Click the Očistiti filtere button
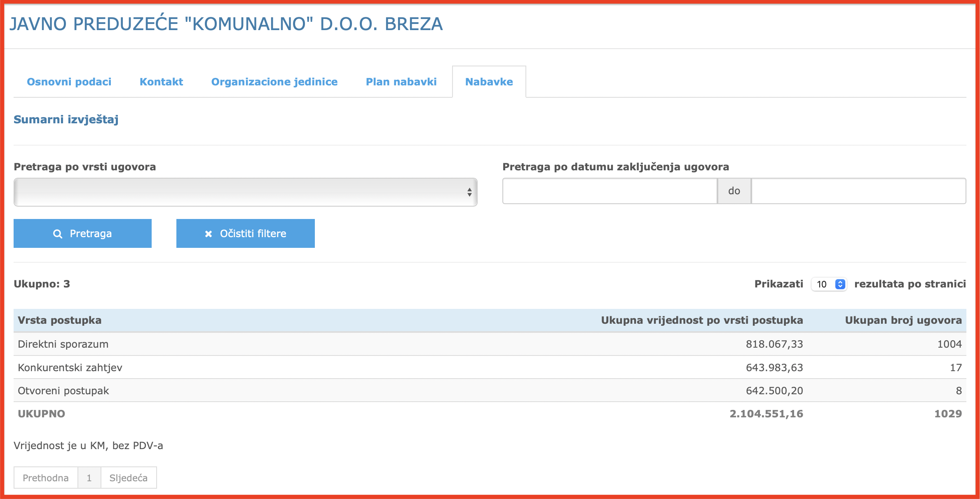 pyautogui.click(x=246, y=233)
